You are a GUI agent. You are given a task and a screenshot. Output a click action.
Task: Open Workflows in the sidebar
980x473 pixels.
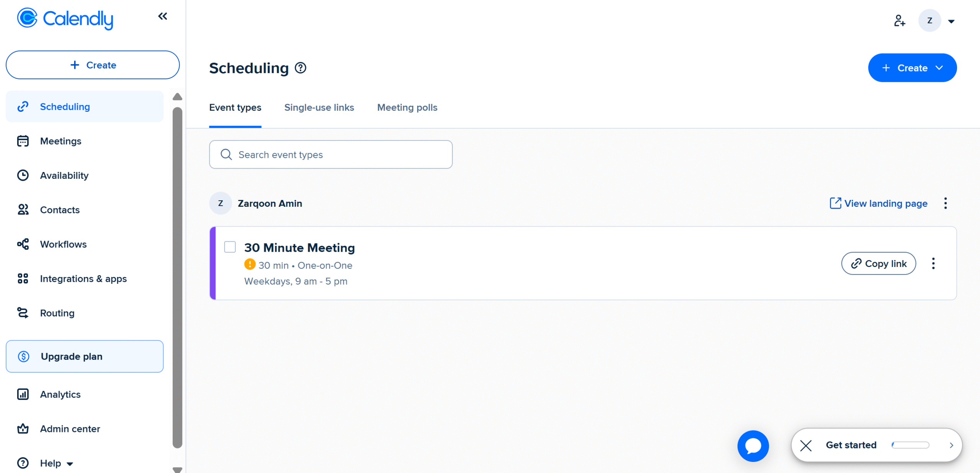click(x=85, y=244)
